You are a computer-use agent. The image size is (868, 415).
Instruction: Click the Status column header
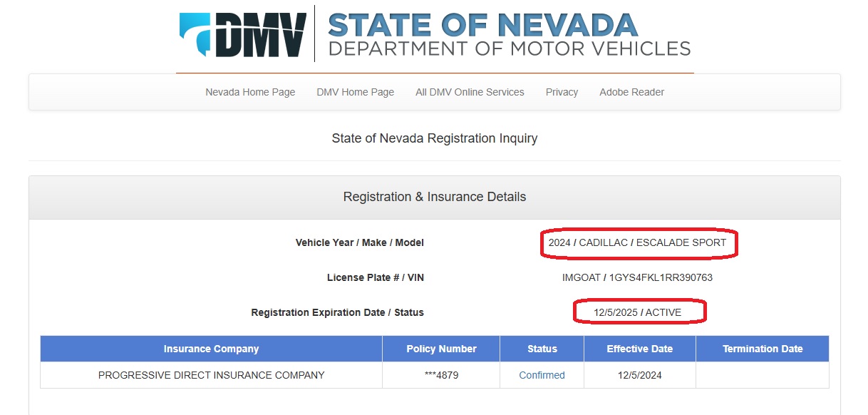click(542, 349)
